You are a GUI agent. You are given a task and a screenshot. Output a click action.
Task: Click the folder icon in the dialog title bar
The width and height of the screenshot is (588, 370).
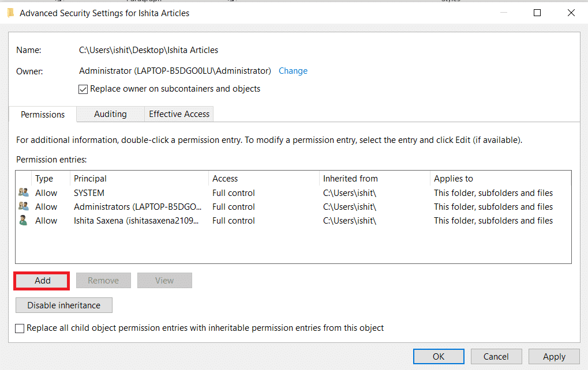10,12
